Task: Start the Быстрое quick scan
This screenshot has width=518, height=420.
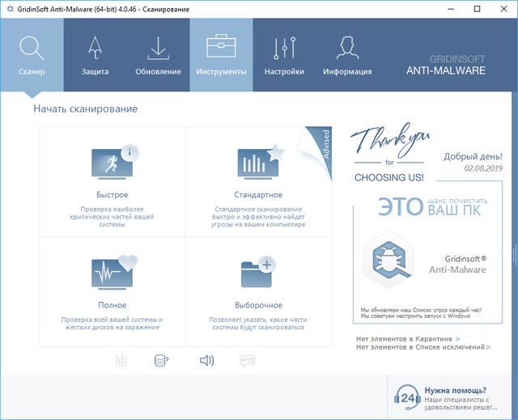Action: (112, 181)
